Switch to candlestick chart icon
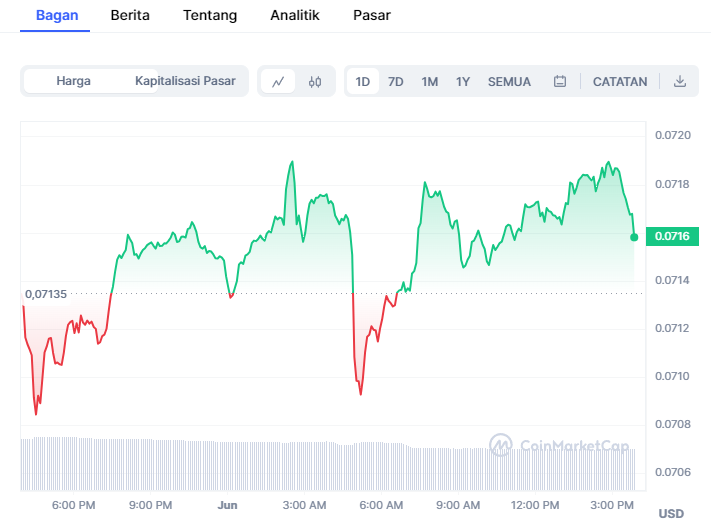The height and width of the screenshot is (532, 711). [x=315, y=82]
